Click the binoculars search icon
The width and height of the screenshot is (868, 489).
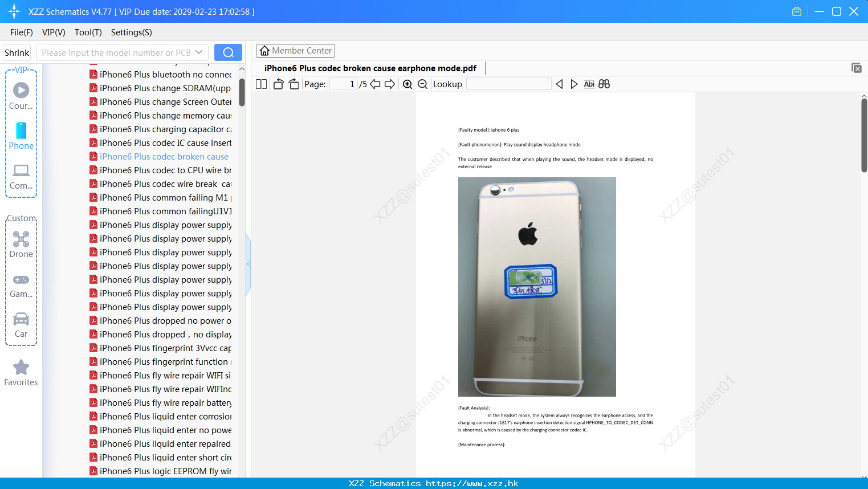pos(604,84)
